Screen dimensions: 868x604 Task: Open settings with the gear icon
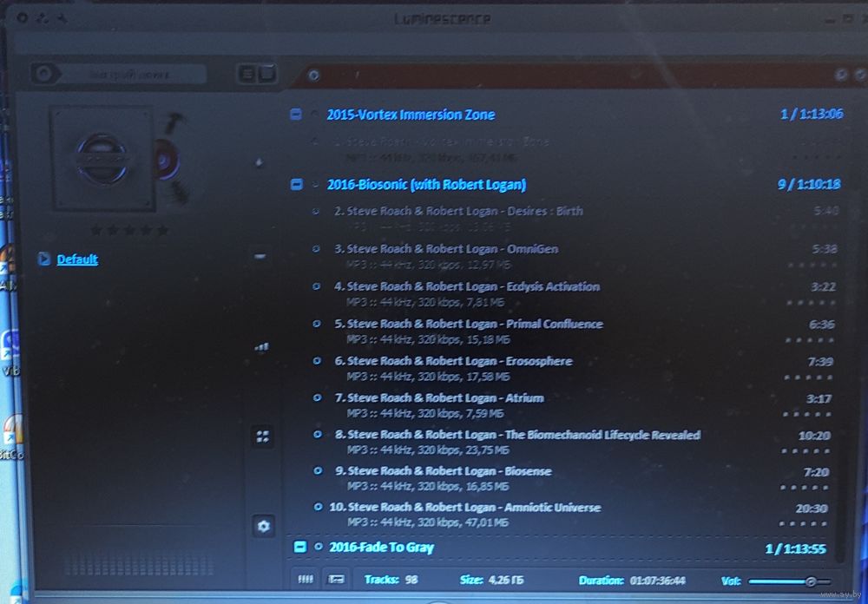click(264, 526)
